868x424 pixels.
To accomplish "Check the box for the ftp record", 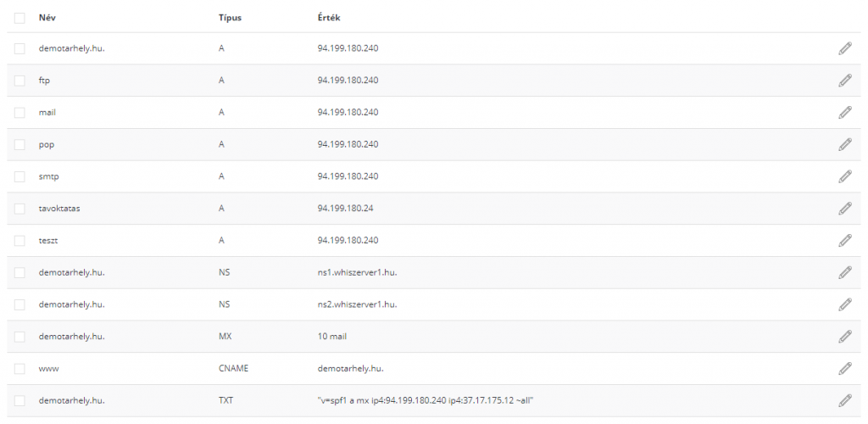I will (19, 81).
